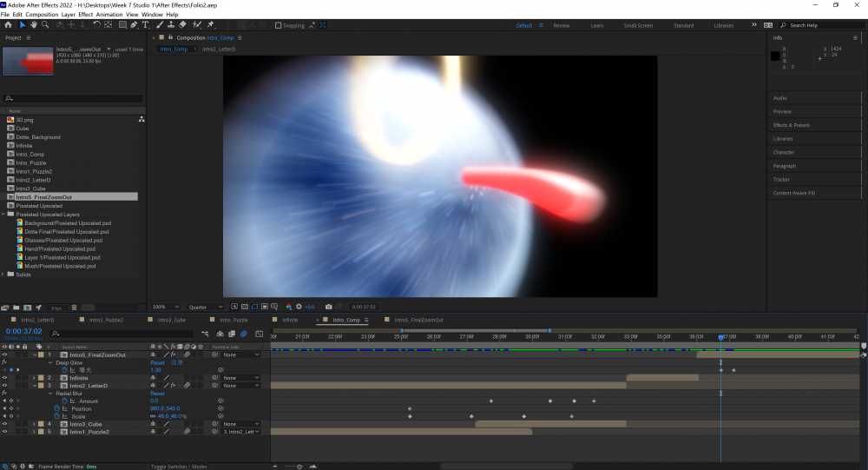Expand the Solids folder
The width and height of the screenshot is (868, 470).
(3, 275)
